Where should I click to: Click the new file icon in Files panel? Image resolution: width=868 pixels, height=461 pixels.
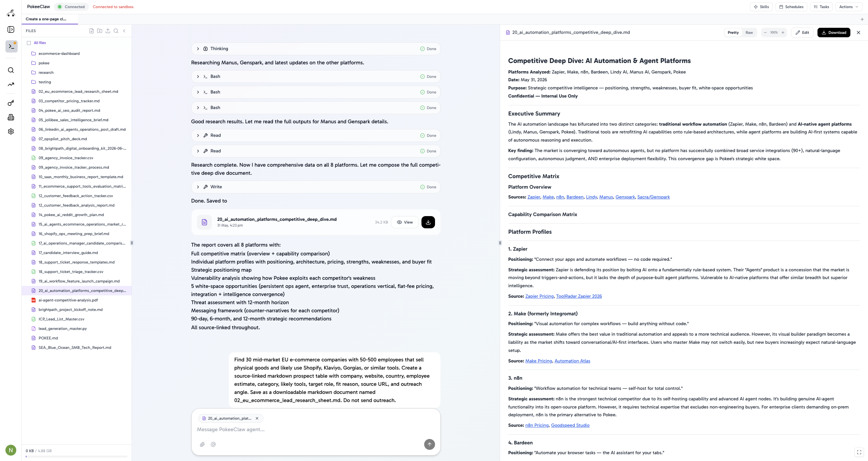point(92,31)
